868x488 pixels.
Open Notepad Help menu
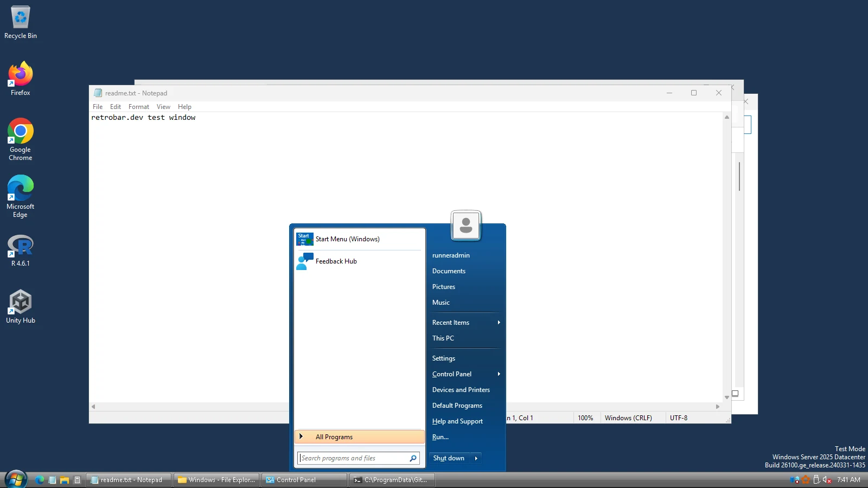(x=184, y=107)
